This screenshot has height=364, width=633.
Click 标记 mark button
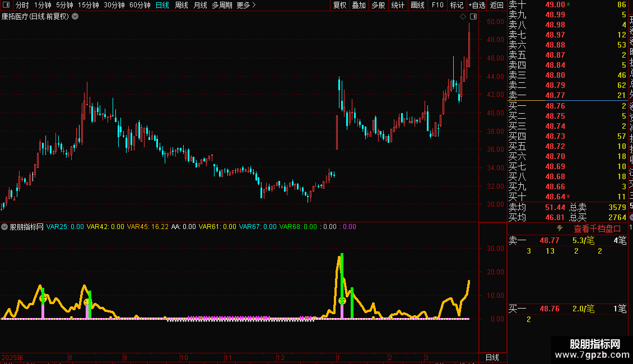457,5
